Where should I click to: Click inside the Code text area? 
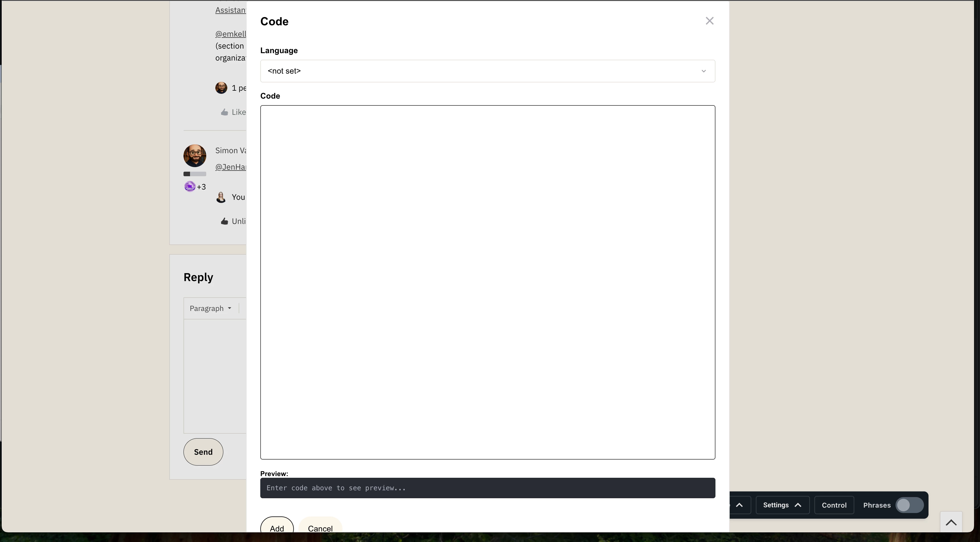(x=487, y=282)
